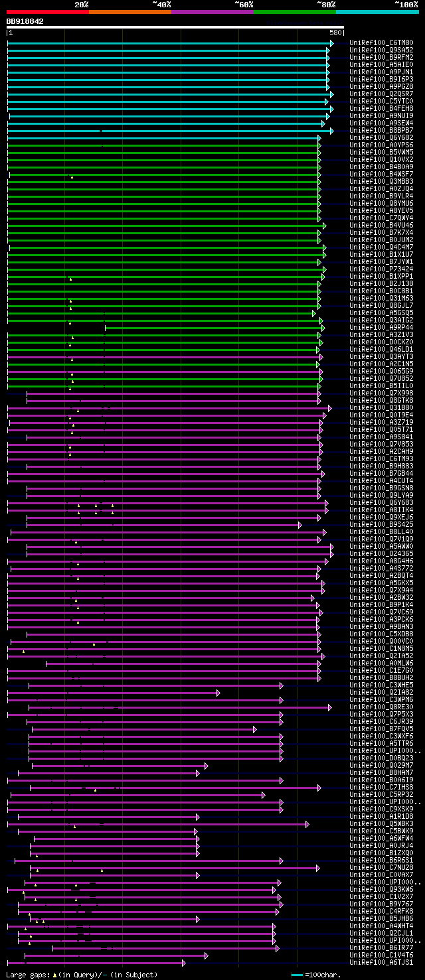Image resolution: width=425 pixels, height=980 pixels.
Task: Click the white query sequence bar
Action: 175,27
